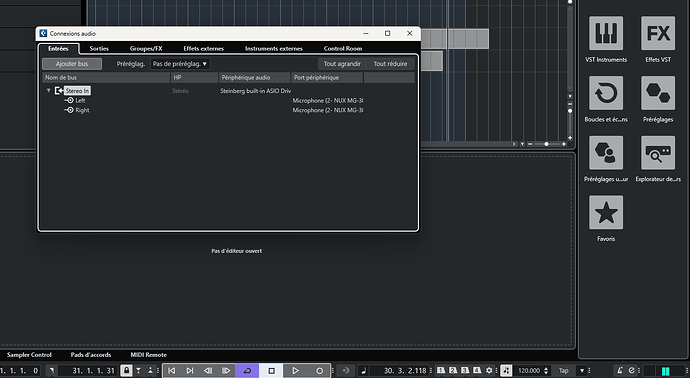Click the tempo value stepper arrows
The image size is (690, 378).
[546, 371]
